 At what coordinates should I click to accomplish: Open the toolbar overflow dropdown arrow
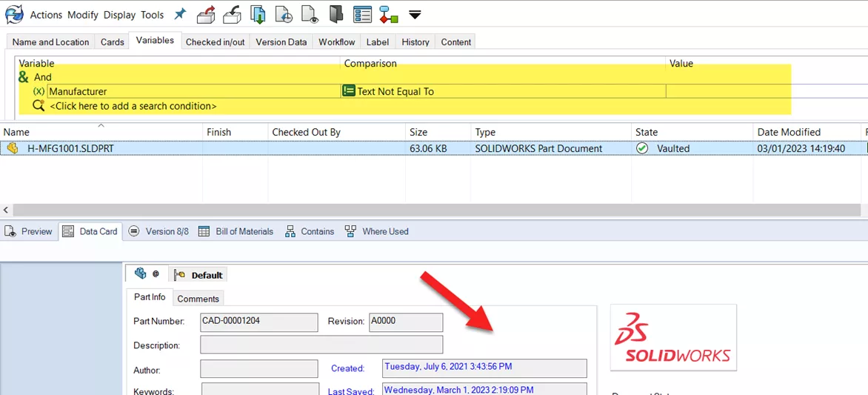coord(415,15)
